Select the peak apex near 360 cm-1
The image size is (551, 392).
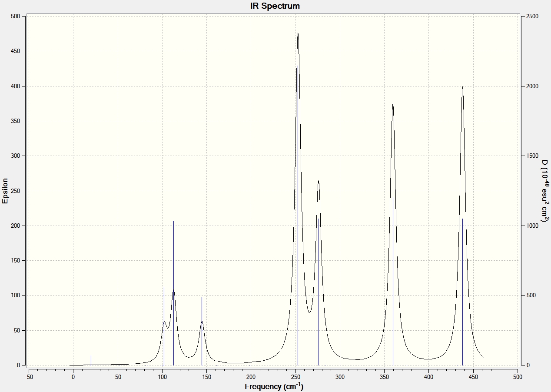pos(393,103)
